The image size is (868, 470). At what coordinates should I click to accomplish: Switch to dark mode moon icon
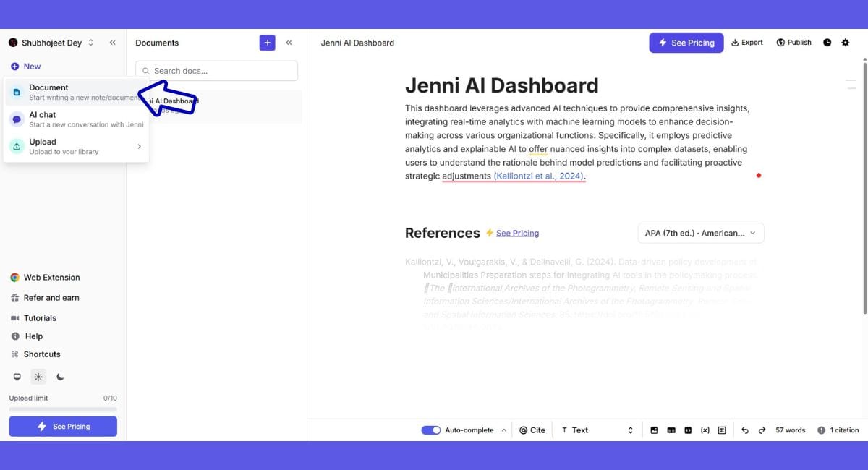pyautogui.click(x=60, y=377)
